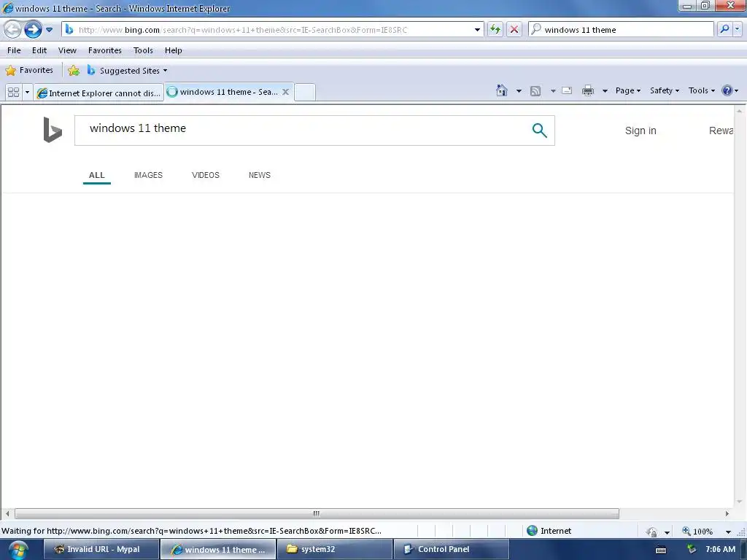The height and width of the screenshot is (560, 747).
Task: Switch to Invalid URL - Mypal taskbar window
Action: point(101,549)
